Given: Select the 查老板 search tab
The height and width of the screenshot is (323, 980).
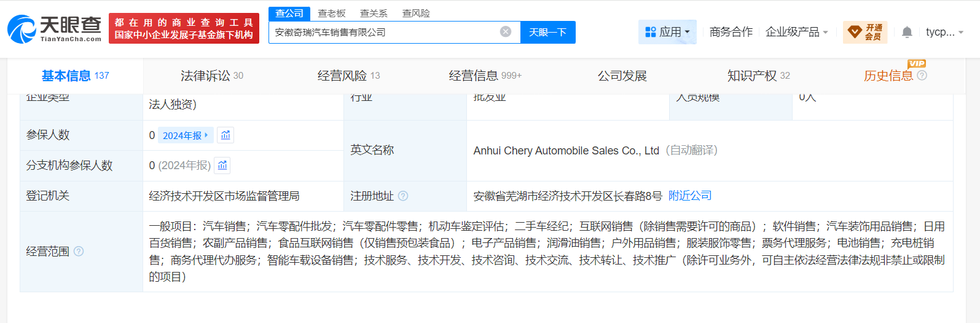Looking at the screenshot, I should coord(332,13).
